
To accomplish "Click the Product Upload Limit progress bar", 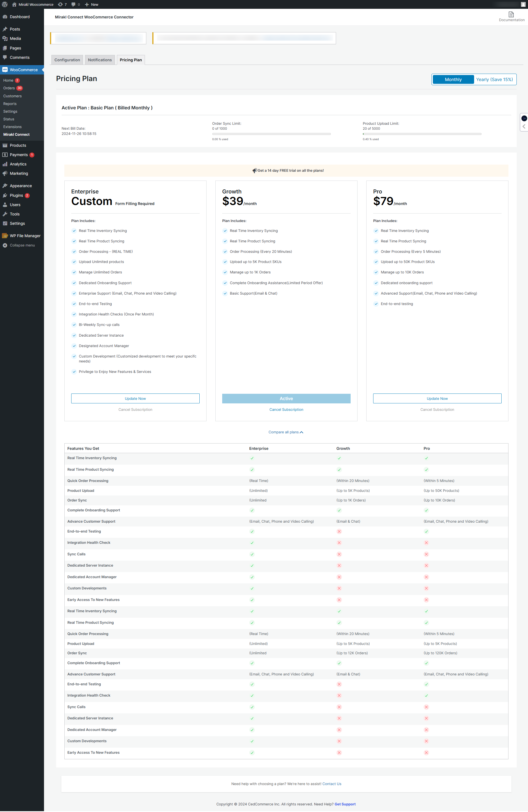I will pos(422,134).
